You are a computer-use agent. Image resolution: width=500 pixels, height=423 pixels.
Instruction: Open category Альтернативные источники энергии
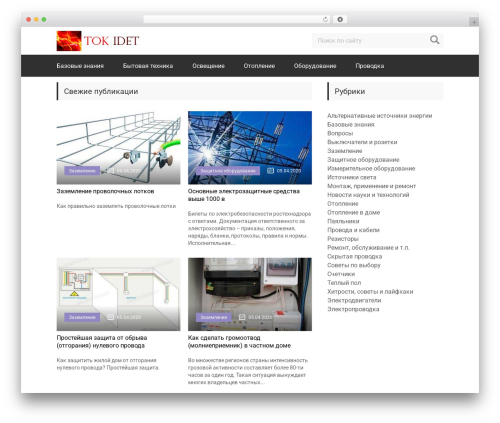pos(380,116)
